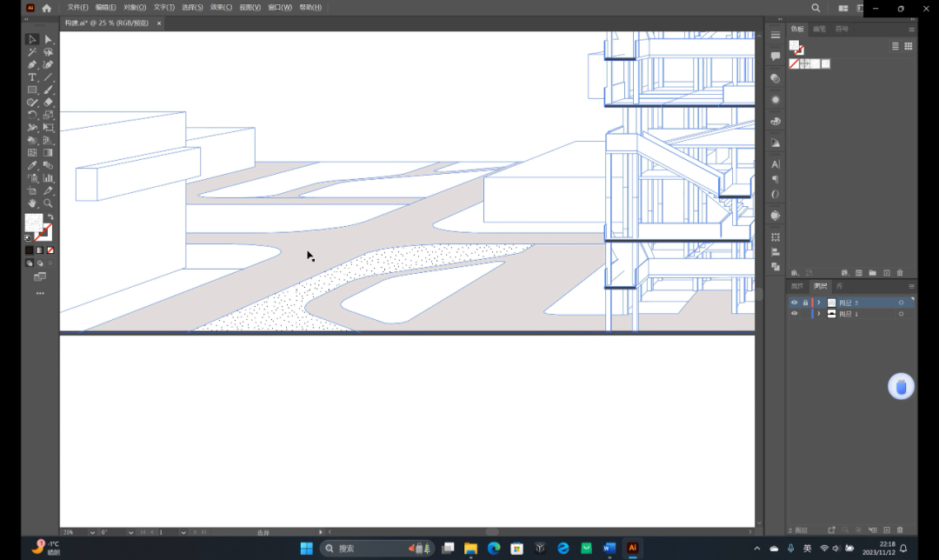Select the Selection tool (black arrow)
Screen dimensions: 939x560
pos(32,39)
